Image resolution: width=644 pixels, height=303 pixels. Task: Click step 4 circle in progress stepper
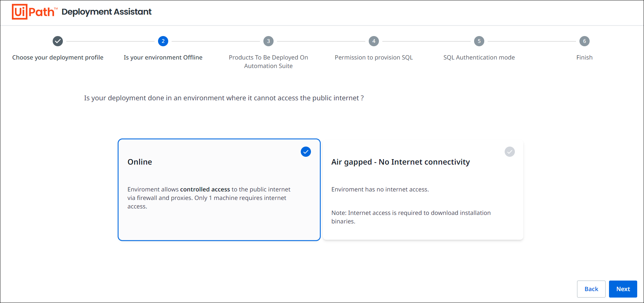374,41
